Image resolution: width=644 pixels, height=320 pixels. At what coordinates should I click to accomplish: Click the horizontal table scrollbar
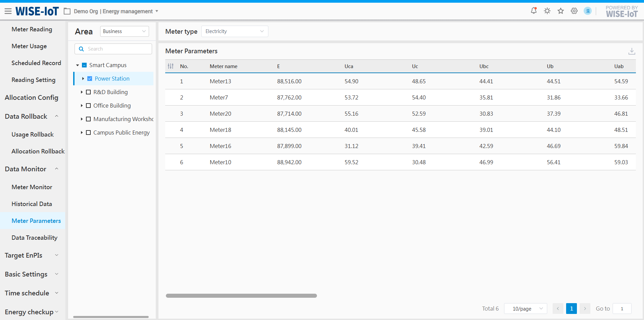pos(241,296)
